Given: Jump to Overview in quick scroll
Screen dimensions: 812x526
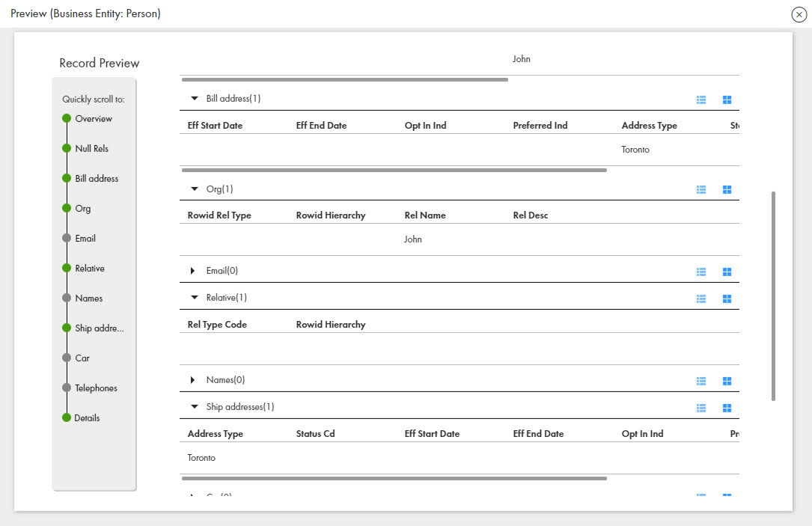Looking at the screenshot, I should 94,118.
